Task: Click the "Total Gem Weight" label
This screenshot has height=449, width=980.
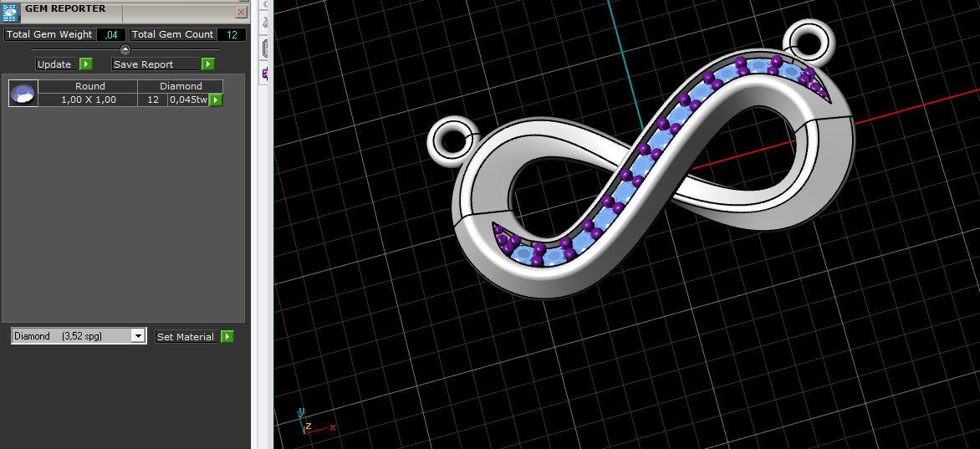Action: coord(49,34)
